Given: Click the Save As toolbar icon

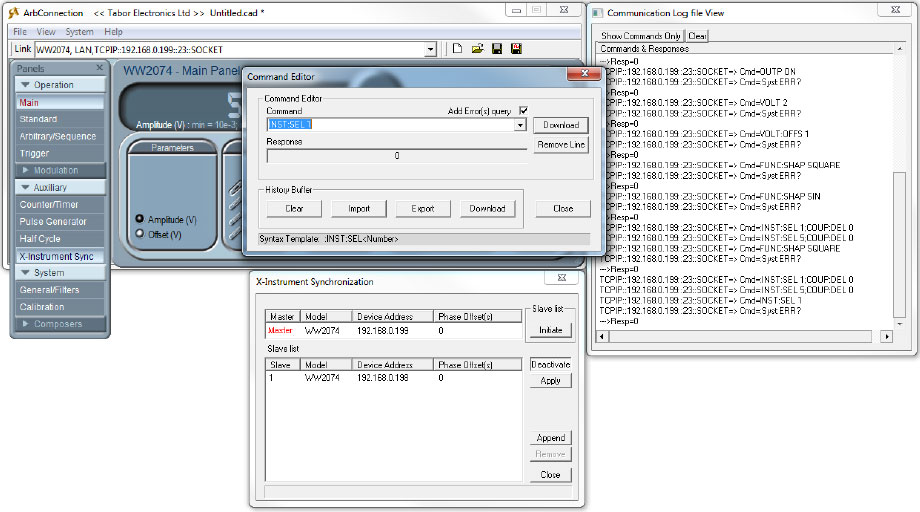Looking at the screenshot, I should point(516,48).
